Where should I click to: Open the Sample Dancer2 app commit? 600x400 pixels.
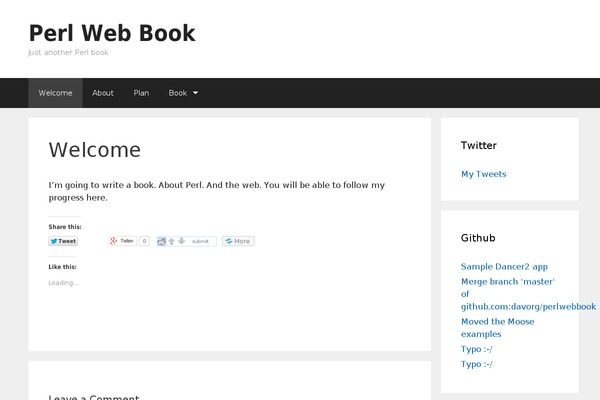[504, 267]
